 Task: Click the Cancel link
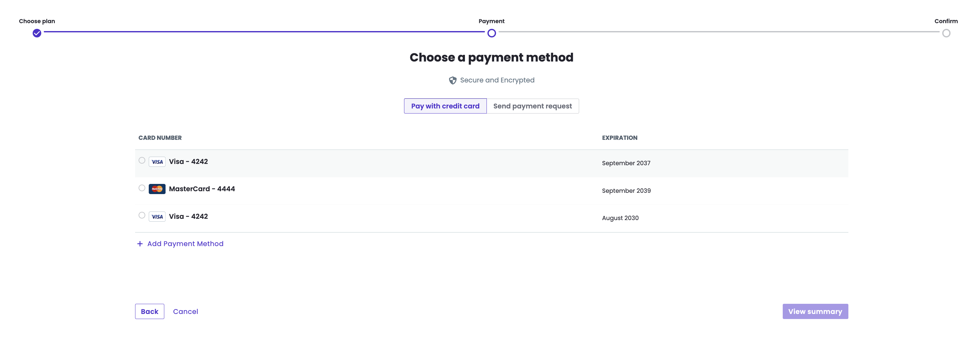[186, 311]
